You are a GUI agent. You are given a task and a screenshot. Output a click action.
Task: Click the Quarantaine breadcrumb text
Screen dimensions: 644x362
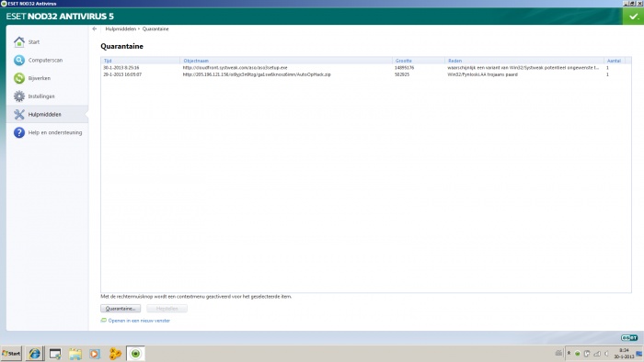(x=155, y=29)
